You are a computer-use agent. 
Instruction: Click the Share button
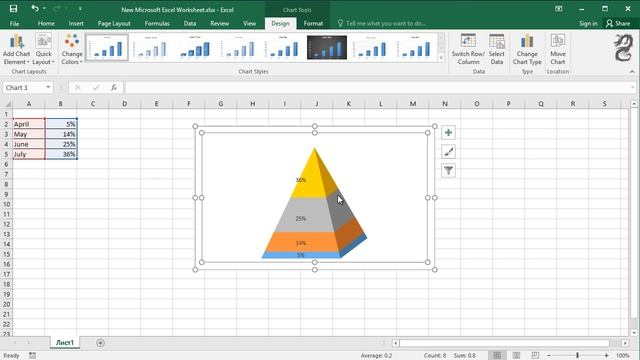(618, 23)
